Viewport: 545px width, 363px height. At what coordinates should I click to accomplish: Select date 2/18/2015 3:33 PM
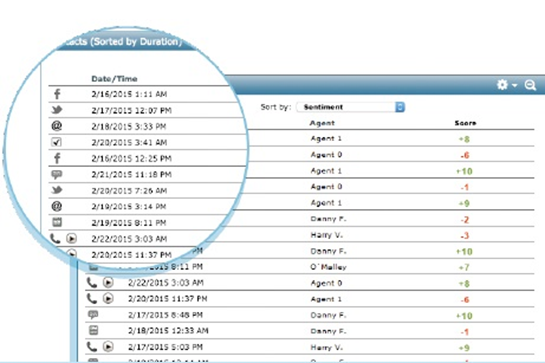point(129,127)
